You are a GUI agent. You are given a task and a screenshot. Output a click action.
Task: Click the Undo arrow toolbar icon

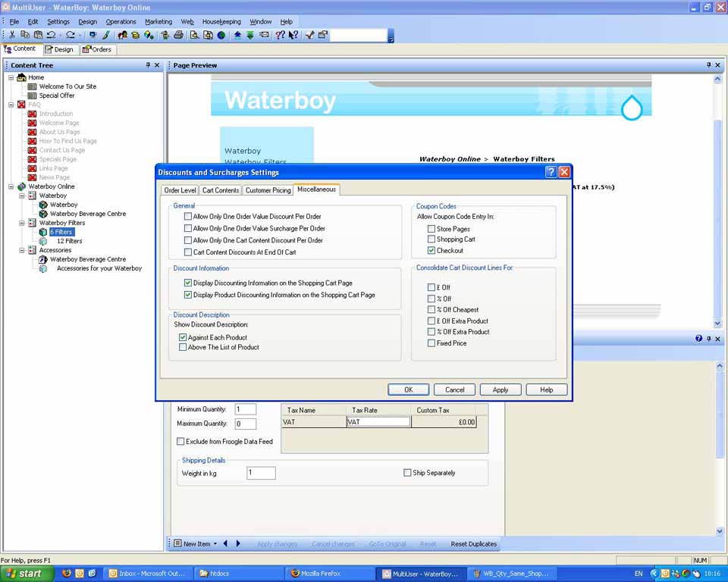(x=52, y=35)
